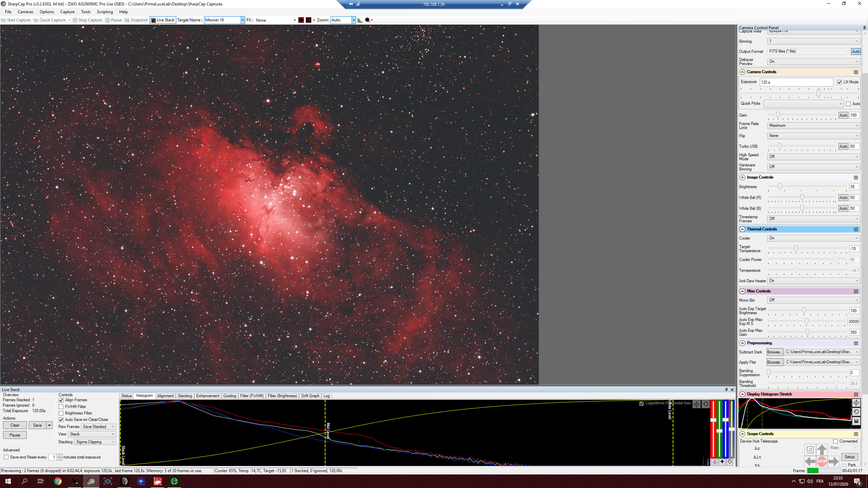Collapse the Thermal Controls section
868x488 pixels.
click(x=743, y=229)
